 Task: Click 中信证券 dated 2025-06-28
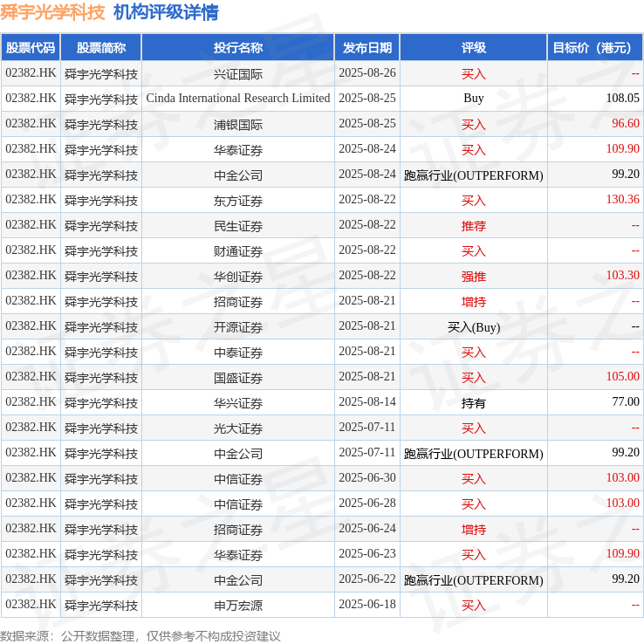tap(238, 504)
